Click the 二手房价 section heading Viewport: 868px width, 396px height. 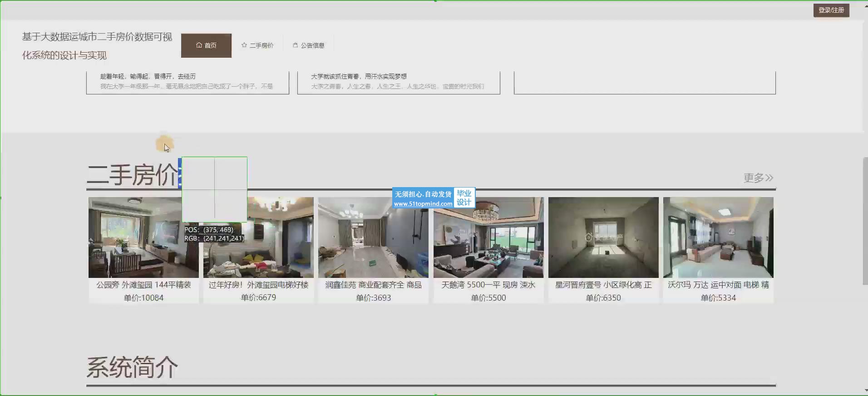tap(133, 175)
